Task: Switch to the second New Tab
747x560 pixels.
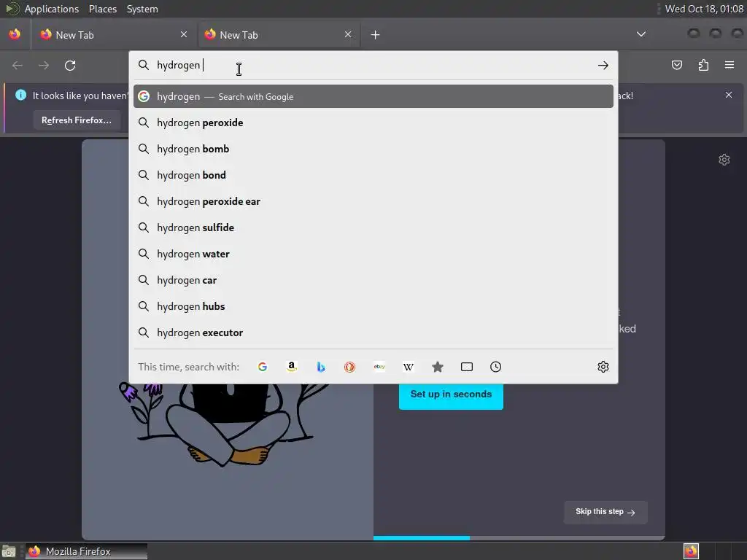Action: (x=278, y=35)
